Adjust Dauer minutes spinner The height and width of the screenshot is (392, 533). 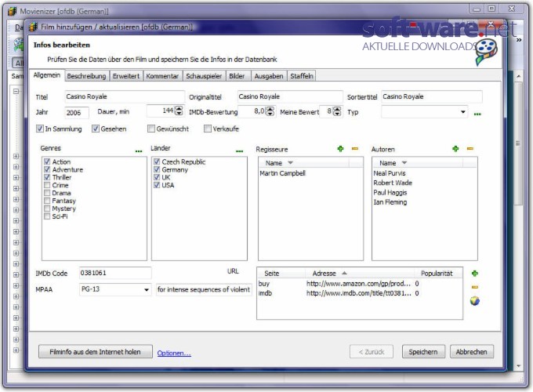pos(179,111)
